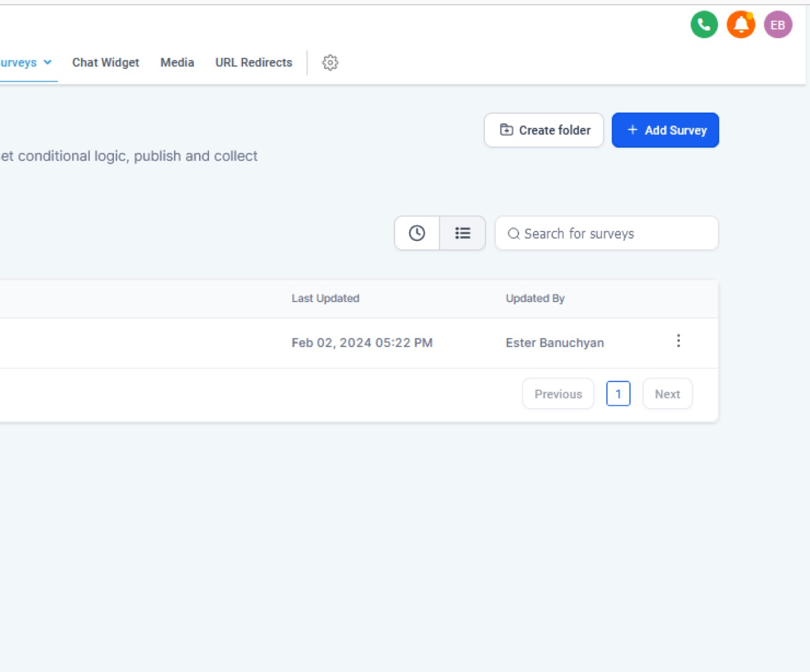Click the Previous page button

click(558, 394)
